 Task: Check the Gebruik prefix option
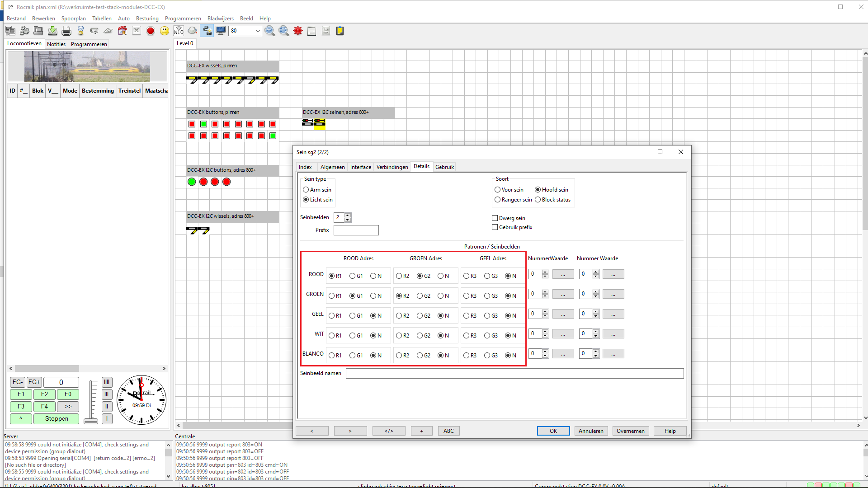495,227
